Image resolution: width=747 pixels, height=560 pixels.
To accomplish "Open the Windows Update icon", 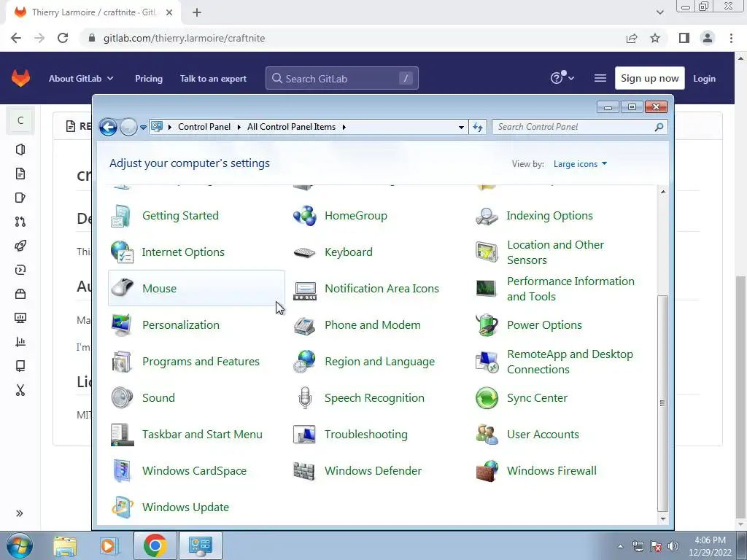I will click(x=122, y=507).
